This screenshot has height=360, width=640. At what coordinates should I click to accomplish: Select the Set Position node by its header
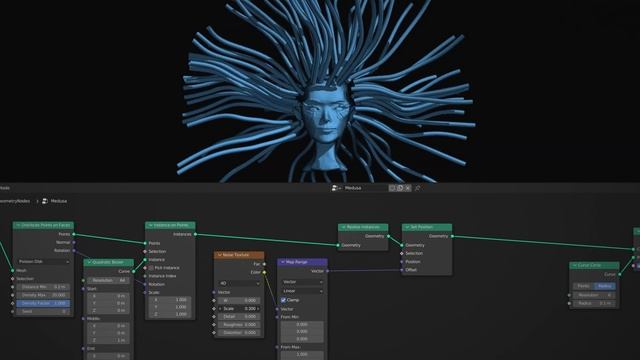(x=427, y=227)
